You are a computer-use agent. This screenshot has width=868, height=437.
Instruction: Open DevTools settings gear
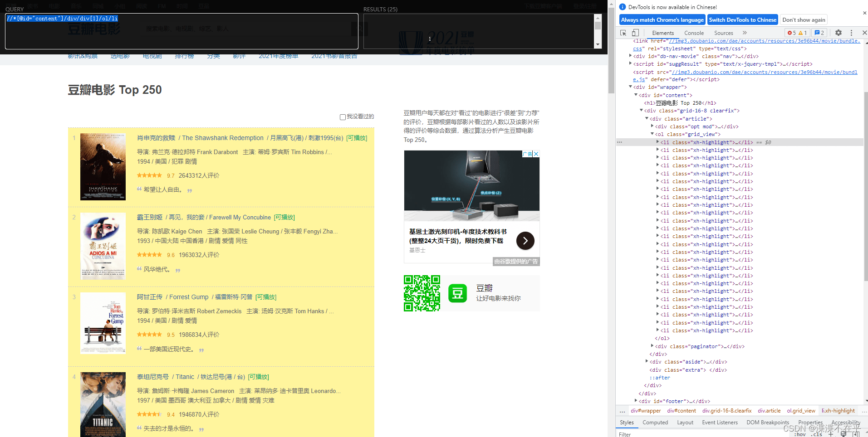839,33
